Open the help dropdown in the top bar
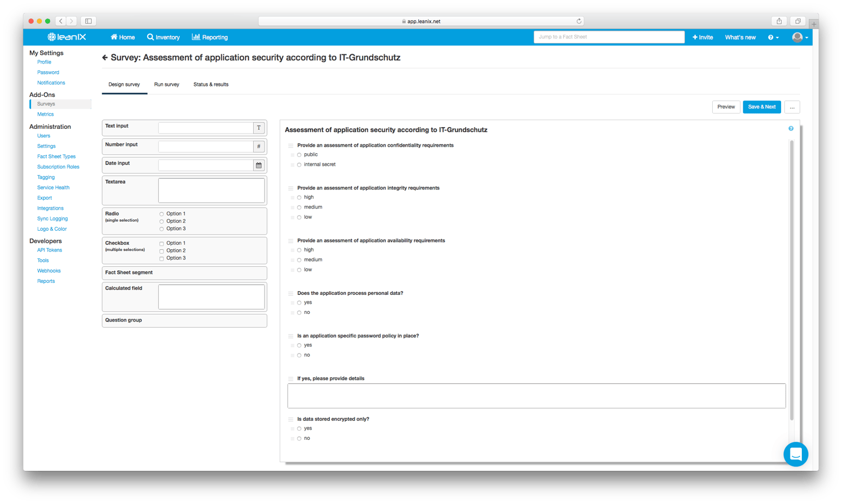The image size is (842, 504). tap(772, 37)
